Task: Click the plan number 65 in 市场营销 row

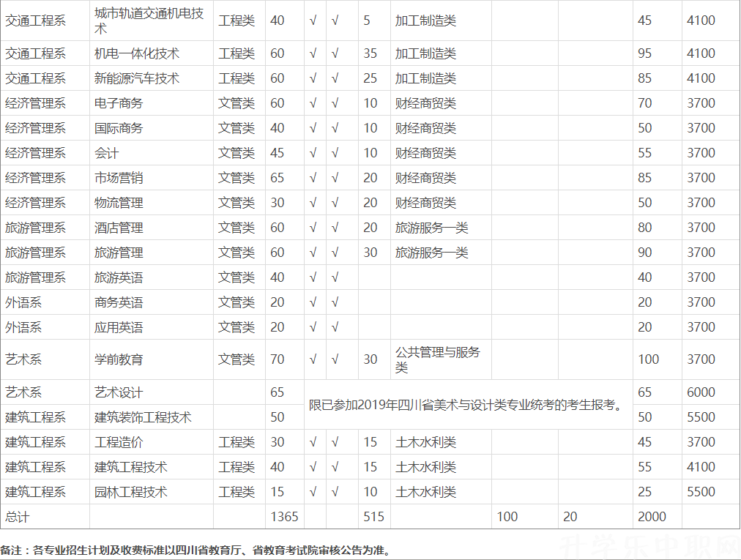Action: 278,178
